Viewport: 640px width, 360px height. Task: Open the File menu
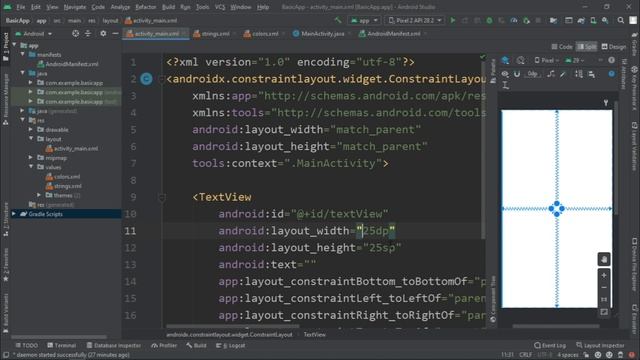point(20,7)
